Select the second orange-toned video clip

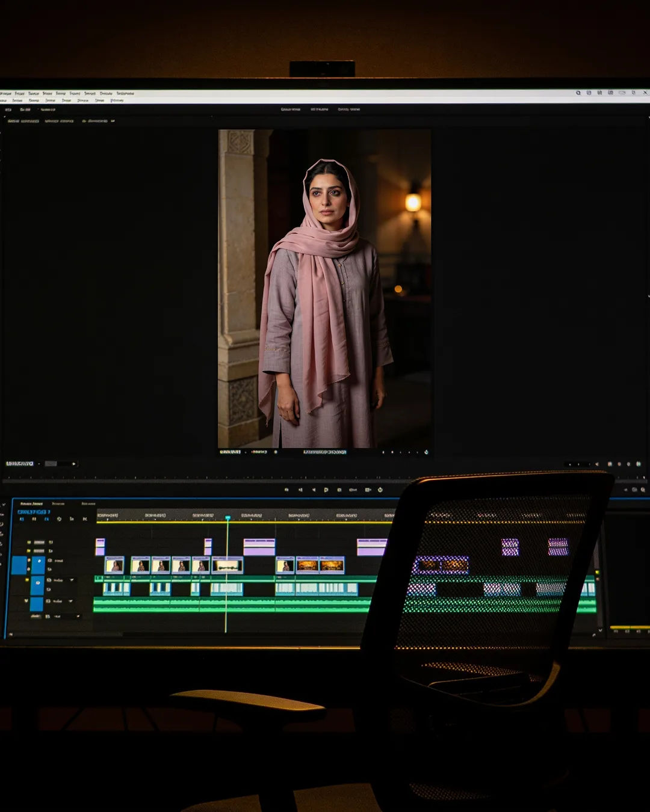332,565
